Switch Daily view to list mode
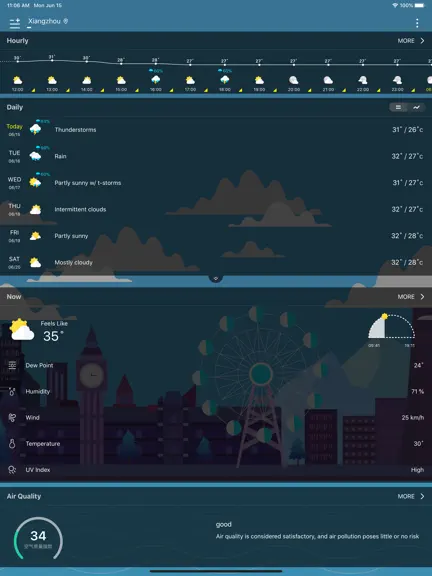Image resolution: width=432 pixels, height=576 pixels. coord(398,107)
